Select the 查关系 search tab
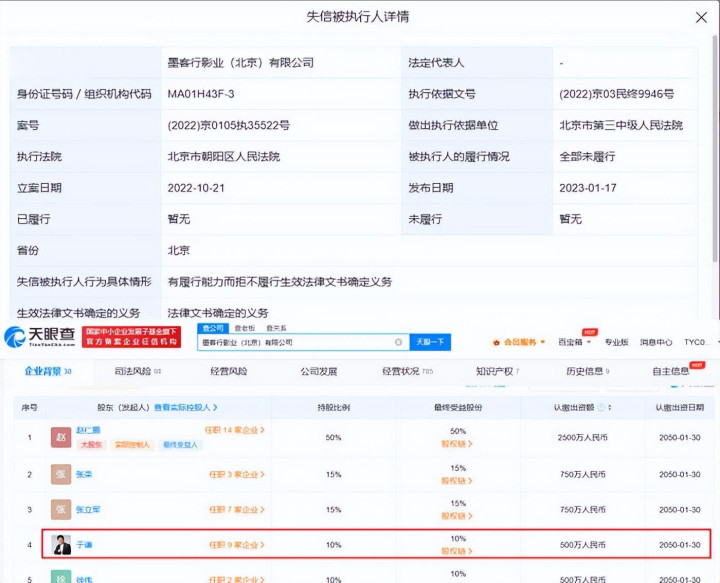 (275, 328)
